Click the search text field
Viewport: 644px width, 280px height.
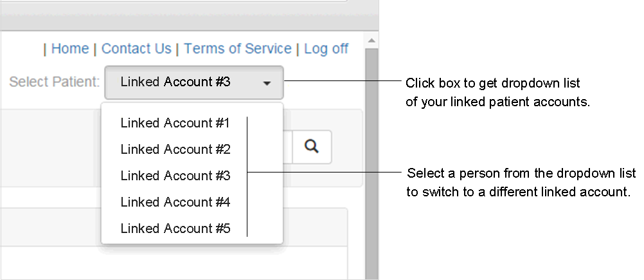pos(287,147)
